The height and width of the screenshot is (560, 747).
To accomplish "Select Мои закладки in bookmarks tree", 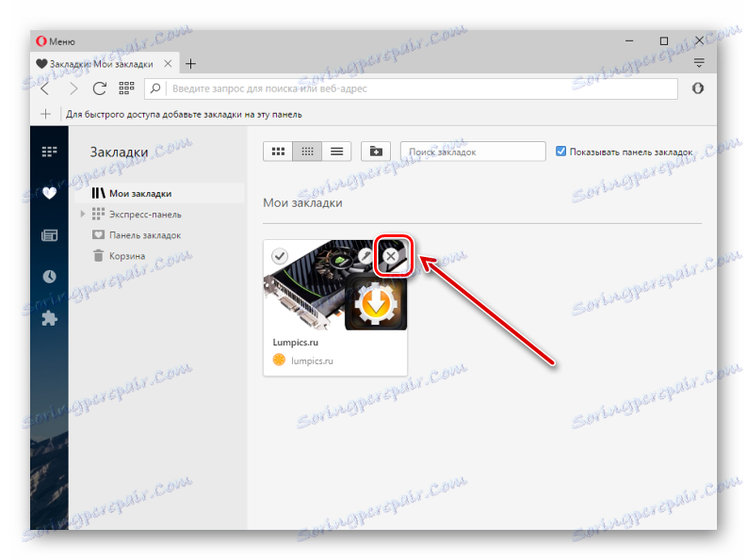I will pos(159,193).
